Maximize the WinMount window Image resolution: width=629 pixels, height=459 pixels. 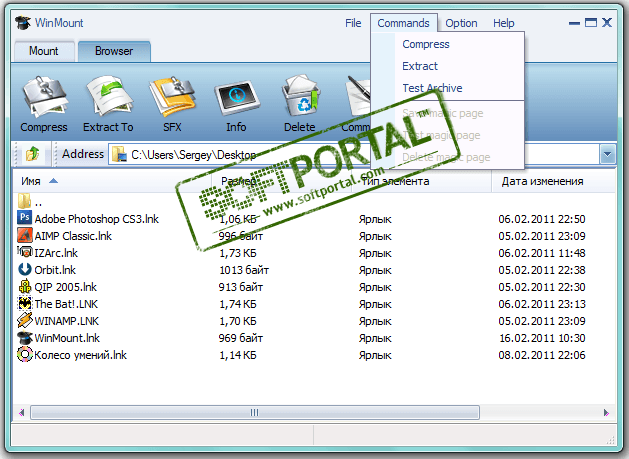(x=591, y=22)
